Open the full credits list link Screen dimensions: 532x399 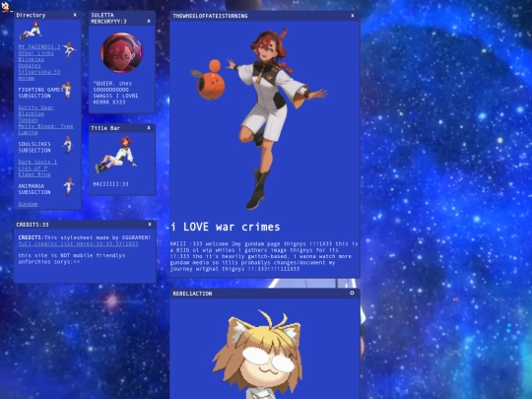tap(78, 244)
